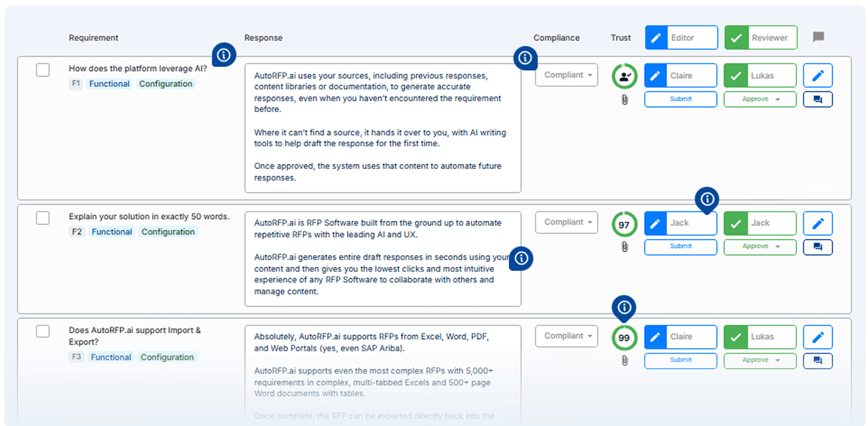
Task: Click green check icon beside Lukas in F1
Action: pyautogui.click(x=736, y=76)
